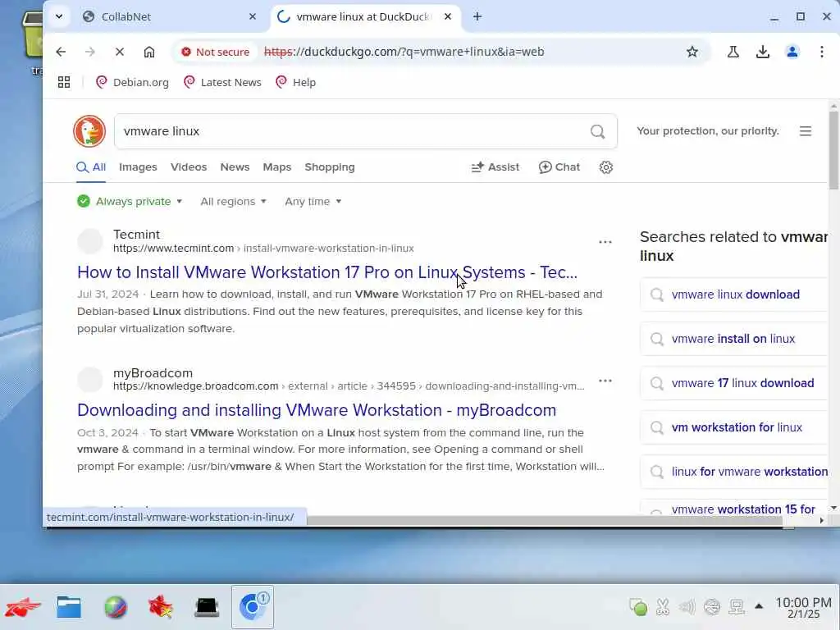840x630 pixels.
Task: Click the browser address bar URL
Action: coord(404,52)
